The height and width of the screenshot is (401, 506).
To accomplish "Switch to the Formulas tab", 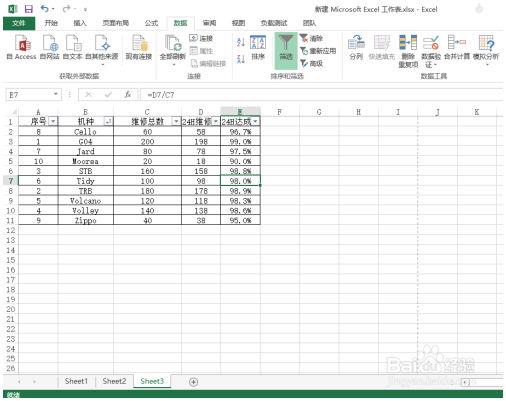I will click(x=151, y=23).
